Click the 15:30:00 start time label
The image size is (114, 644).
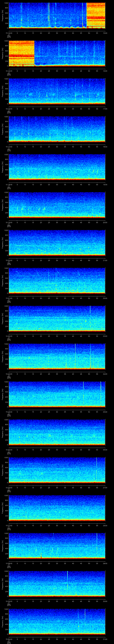[x=9, y=639]
